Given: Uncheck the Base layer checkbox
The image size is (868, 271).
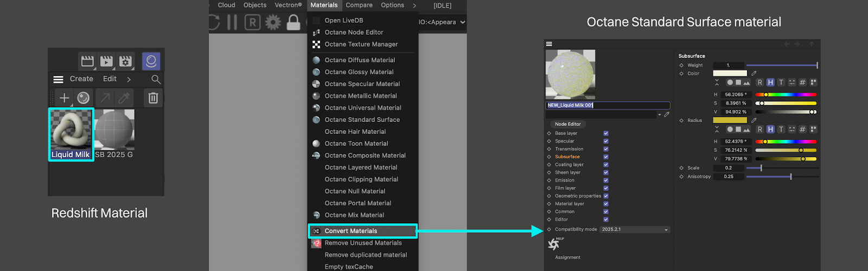Looking at the screenshot, I should coord(606,133).
